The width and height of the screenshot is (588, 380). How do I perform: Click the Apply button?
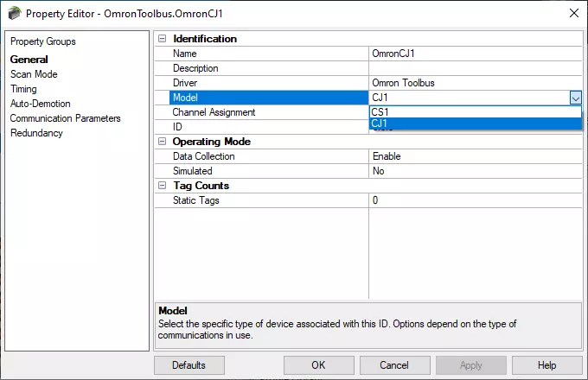point(471,365)
